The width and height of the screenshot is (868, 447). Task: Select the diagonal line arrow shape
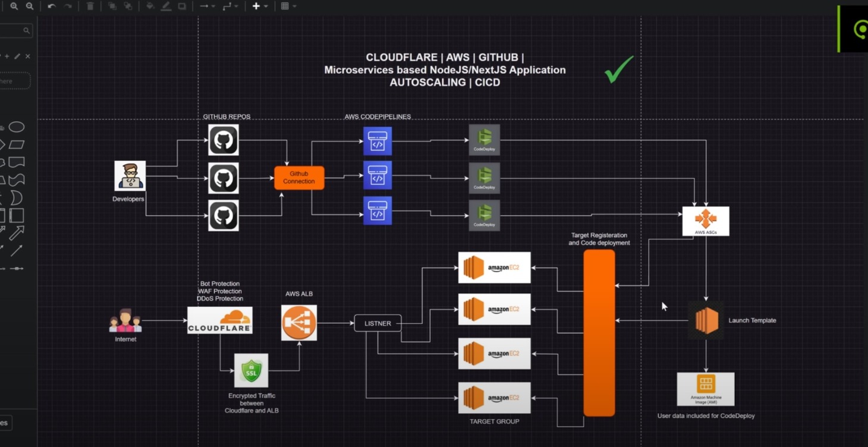(x=17, y=251)
